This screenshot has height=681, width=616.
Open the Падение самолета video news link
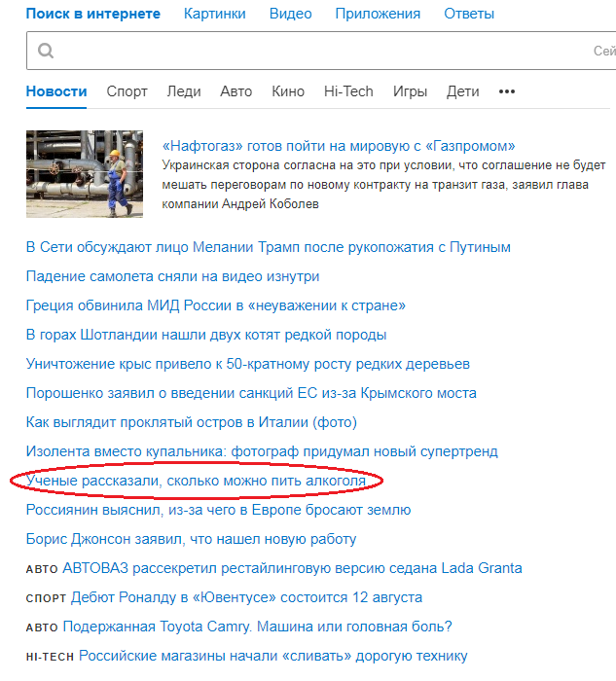(172, 276)
